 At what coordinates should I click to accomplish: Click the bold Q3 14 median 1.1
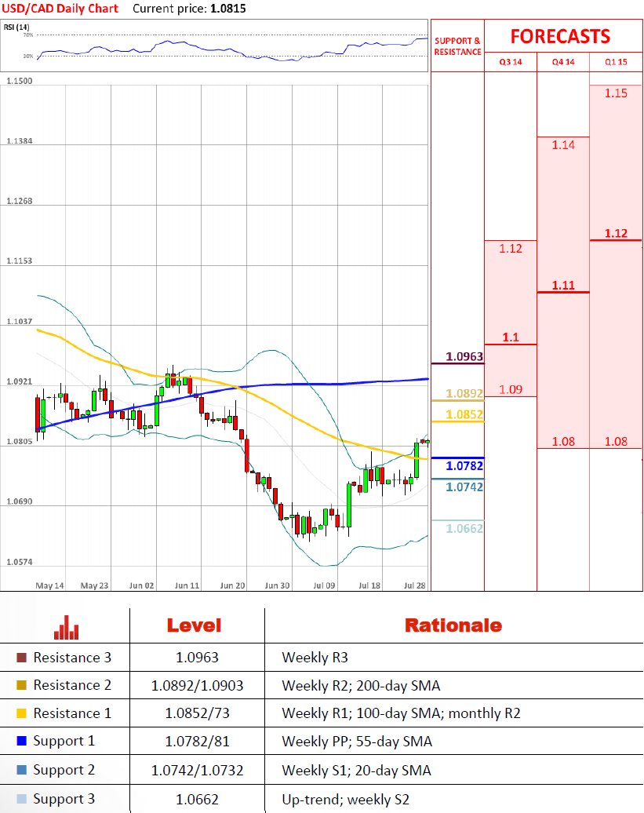coord(511,337)
